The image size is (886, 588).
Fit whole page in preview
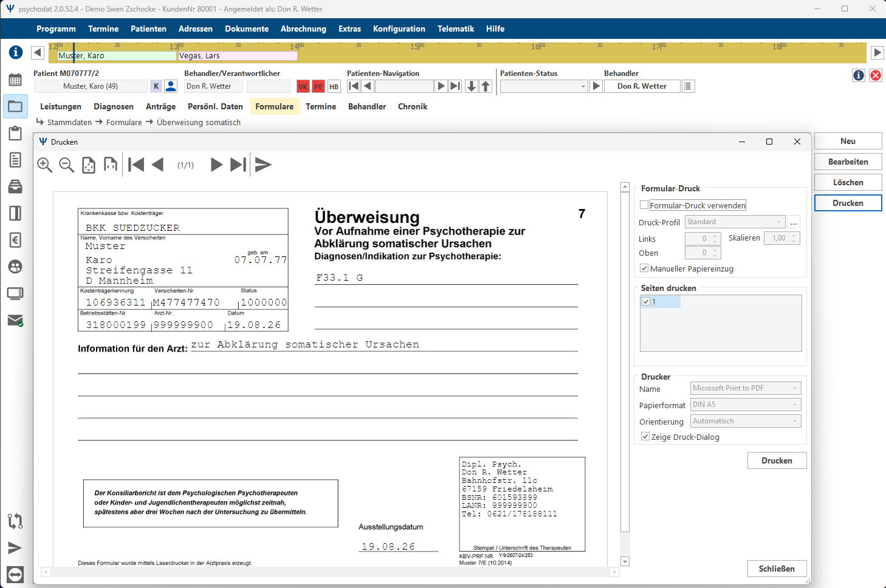(89, 165)
